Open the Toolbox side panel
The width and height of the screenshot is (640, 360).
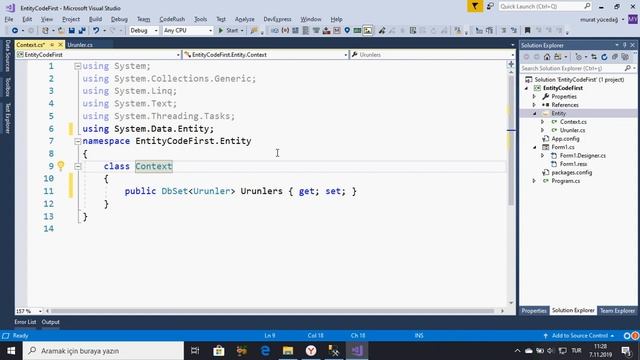tap(7, 87)
